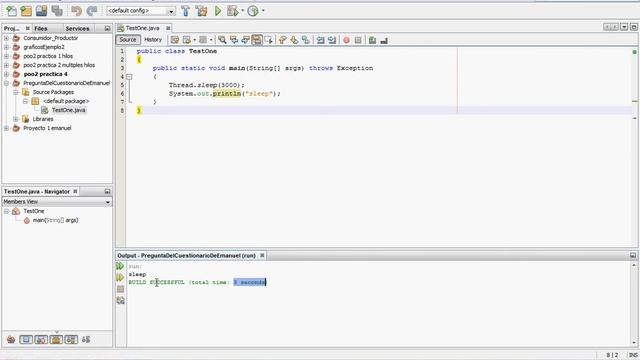Image resolution: width=640 pixels, height=360 pixels.
Task: Switch to the Files tab
Action: click(x=41, y=29)
